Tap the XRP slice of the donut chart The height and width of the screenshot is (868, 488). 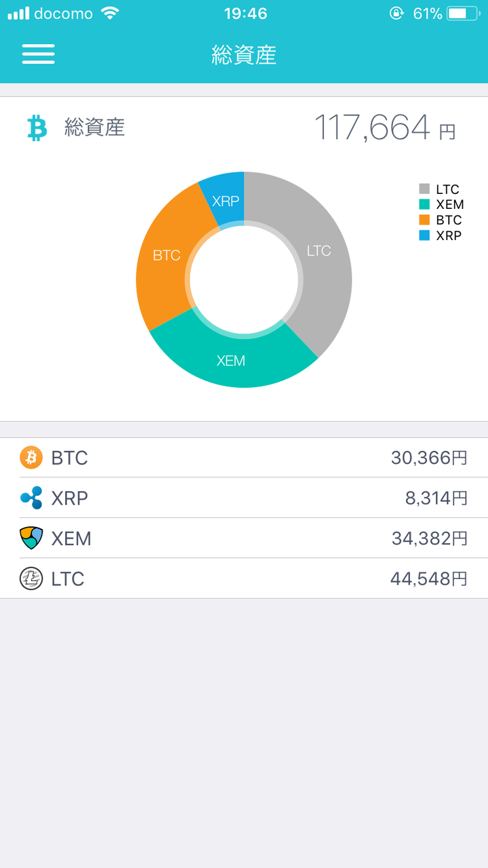[226, 199]
